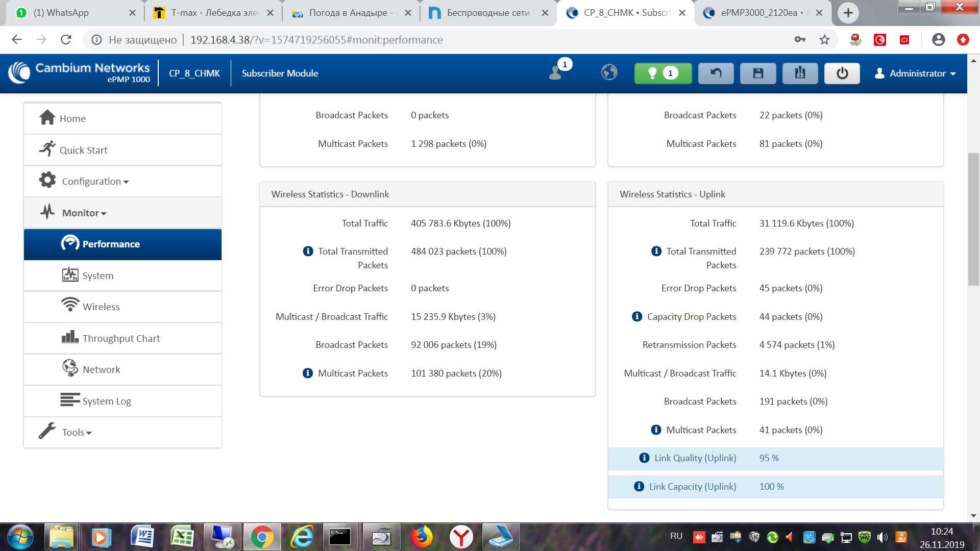Open Firefox from the Windows taskbar
The width and height of the screenshot is (980, 551).
click(422, 537)
